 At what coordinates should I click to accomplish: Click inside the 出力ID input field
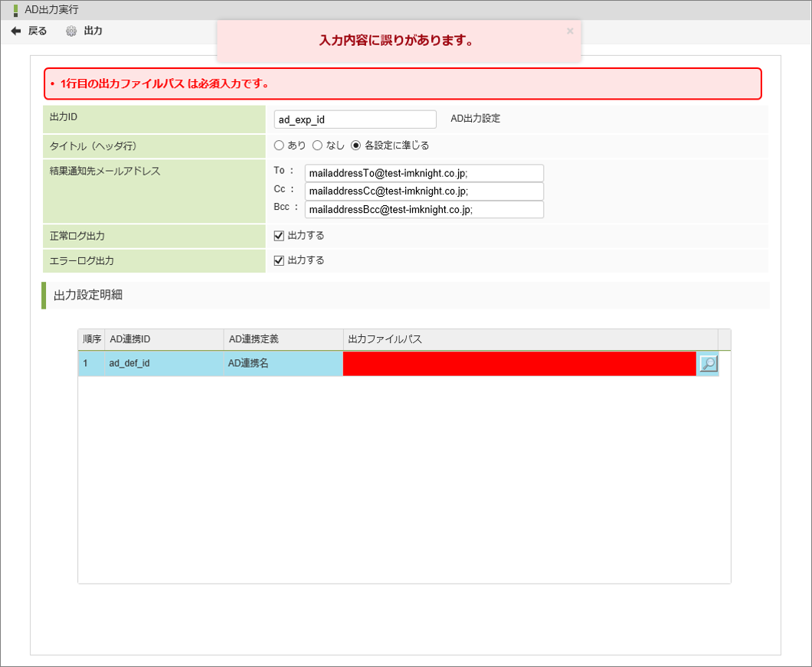tap(355, 119)
